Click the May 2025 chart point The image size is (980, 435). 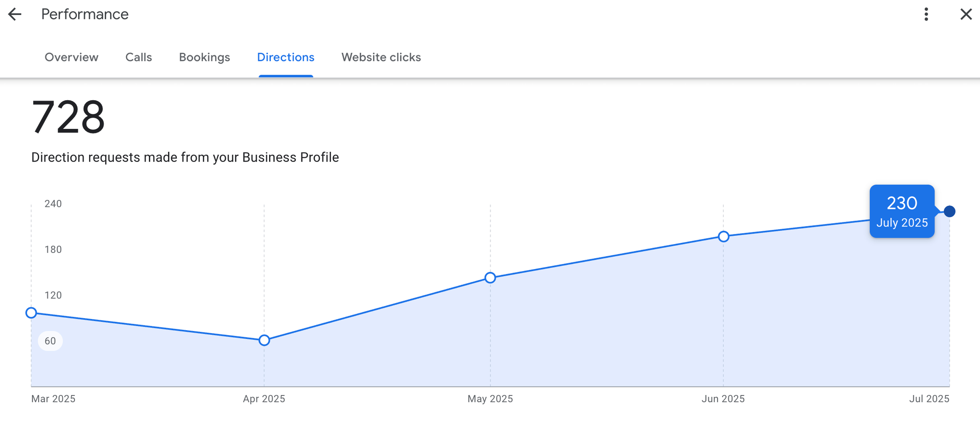tap(490, 278)
